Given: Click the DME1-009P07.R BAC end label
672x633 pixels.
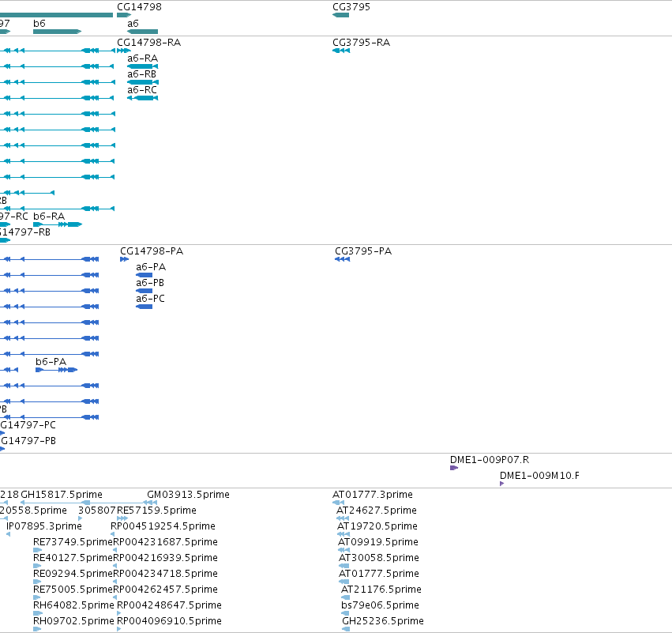Looking at the screenshot, I should (x=490, y=460).
